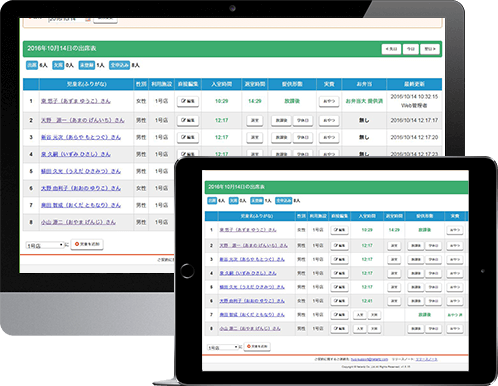
Task: Open あずま ゆうこ's name link on the monitor
Action: pos(76,101)
